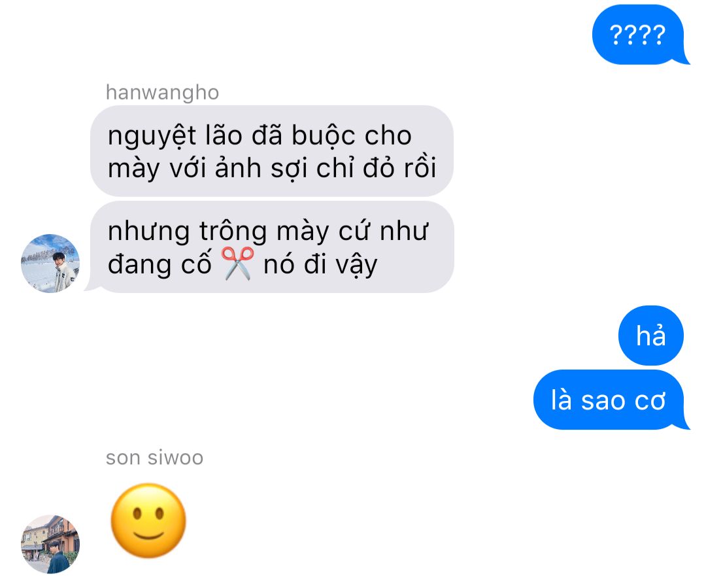The height and width of the screenshot is (588, 706).
Task: Open hanwangho's snowy profile avatar
Action: [x=50, y=263]
